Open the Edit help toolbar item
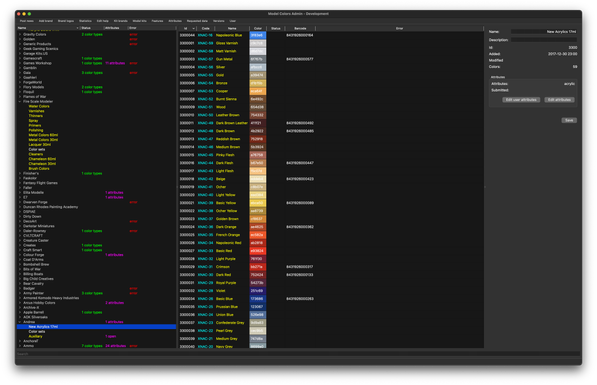597x385 pixels. point(103,21)
